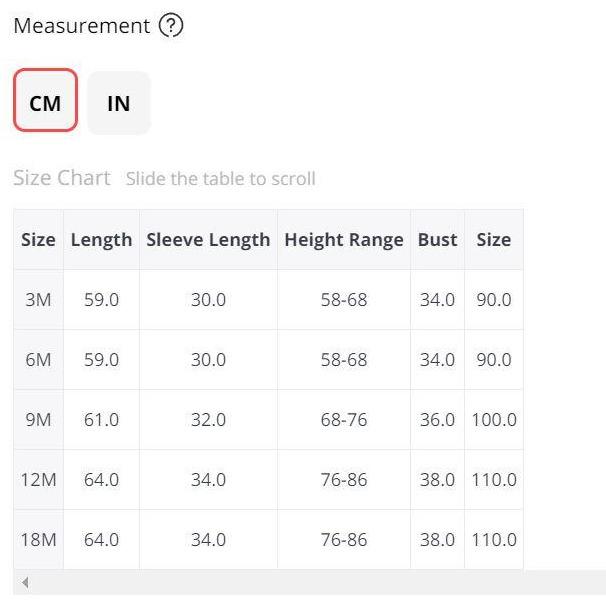Click the scrollbar left arrow
The width and height of the screenshot is (606, 606).
click(25, 582)
